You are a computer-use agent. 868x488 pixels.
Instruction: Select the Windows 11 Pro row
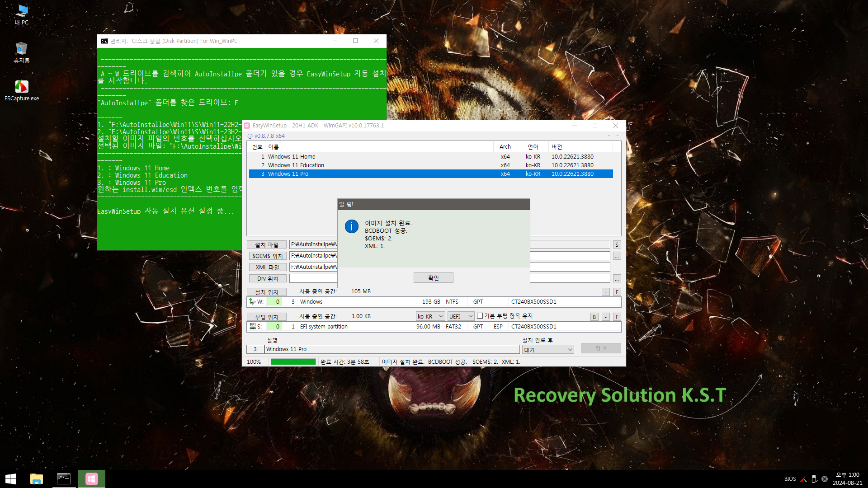431,174
